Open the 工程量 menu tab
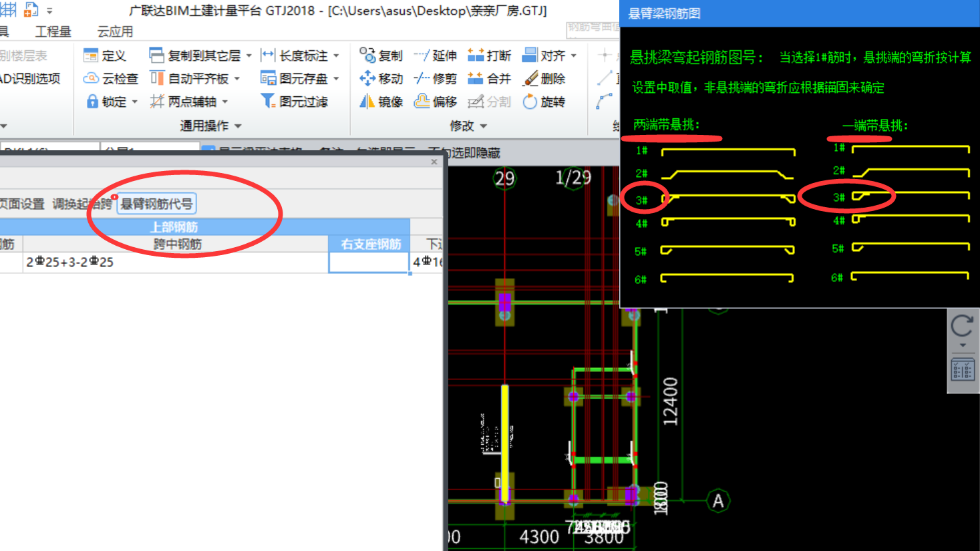This screenshot has width=980, height=551. (x=53, y=31)
